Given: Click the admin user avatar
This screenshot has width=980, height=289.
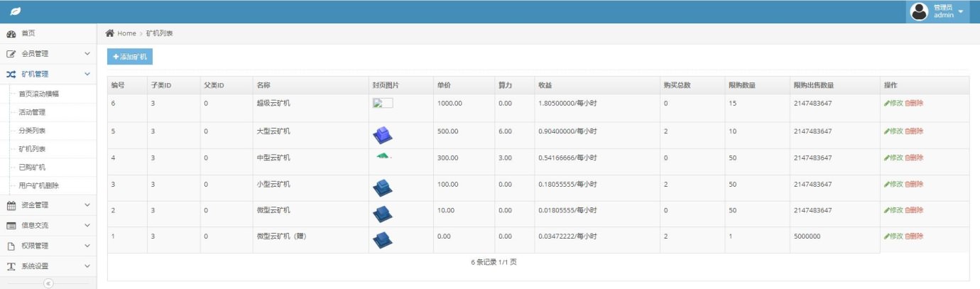Looking at the screenshot, I should click(920, 12).
